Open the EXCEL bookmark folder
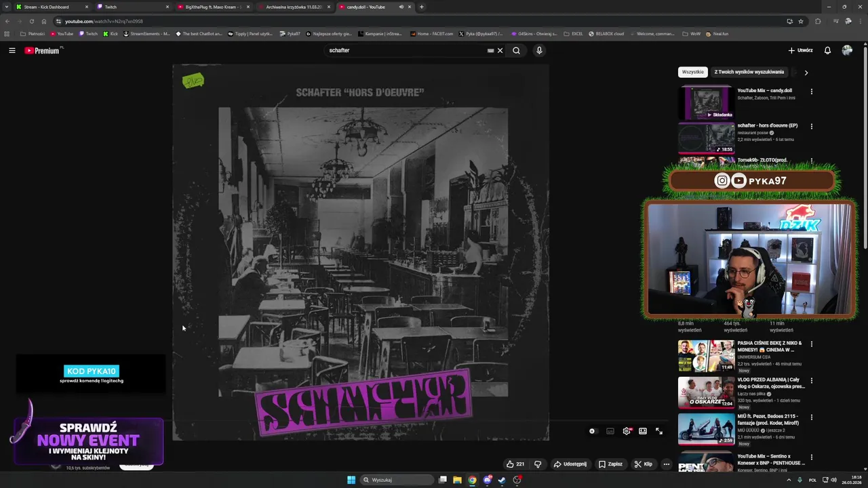868x488 pixels. pos(573,33)
